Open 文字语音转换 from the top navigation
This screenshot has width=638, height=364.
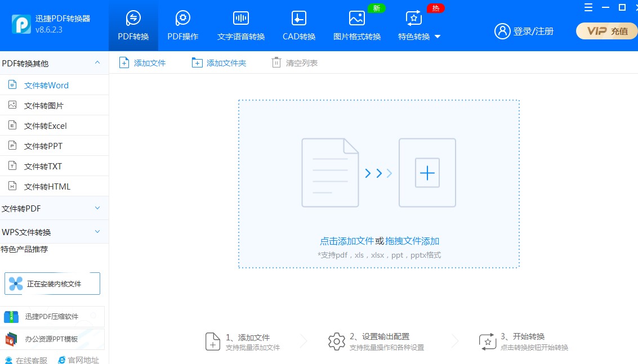coord(240,24)
